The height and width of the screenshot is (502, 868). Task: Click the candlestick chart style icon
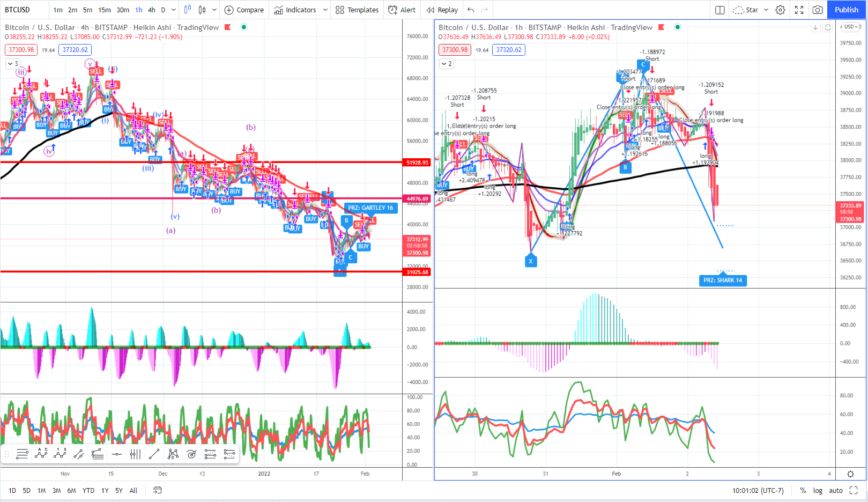(202, 10)
